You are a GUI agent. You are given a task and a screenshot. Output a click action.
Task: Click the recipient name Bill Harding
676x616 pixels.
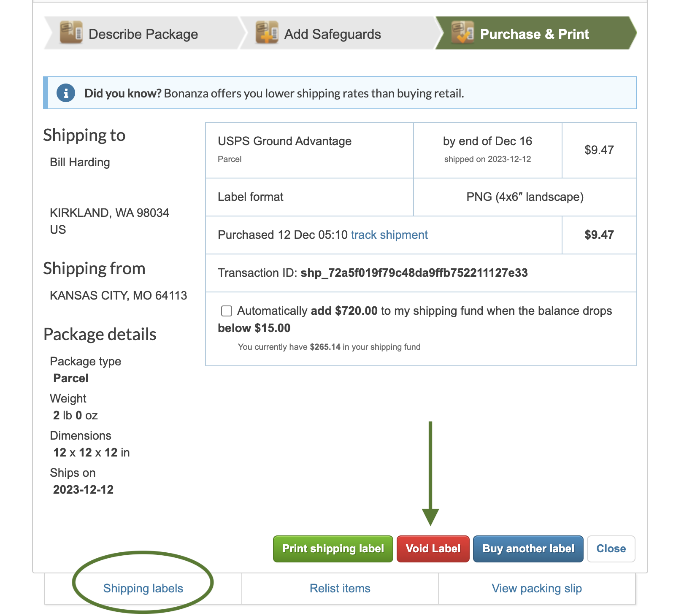[80, 162]
